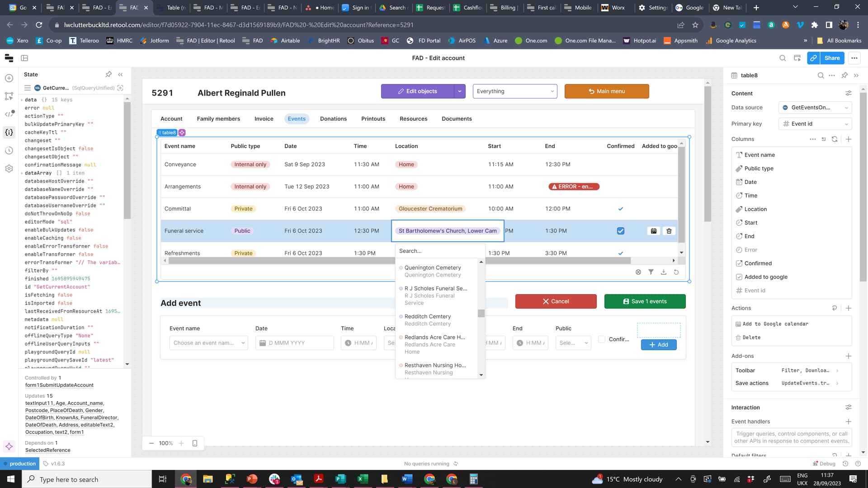The image size is (868, 488).
Task: Toggle Confirmed checkmark on Refreshments row
Action: pyautogui.click(x=621, y=253)
